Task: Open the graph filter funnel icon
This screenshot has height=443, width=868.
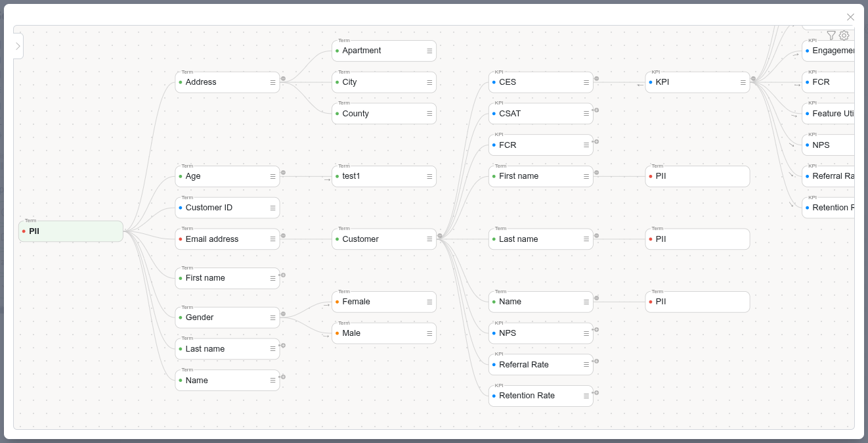Action: click(831, 35)
